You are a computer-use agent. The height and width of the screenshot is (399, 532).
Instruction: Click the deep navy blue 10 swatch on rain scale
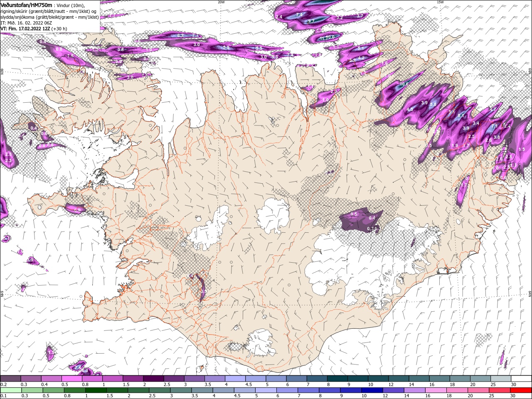pyautogui.click(x=372, y=390)
